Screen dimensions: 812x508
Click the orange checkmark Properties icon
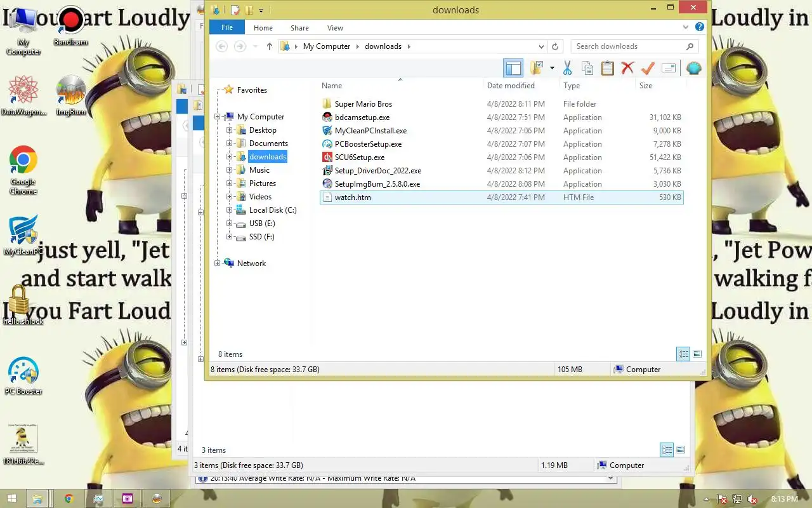pyautogui.click(x=648, y=68)
